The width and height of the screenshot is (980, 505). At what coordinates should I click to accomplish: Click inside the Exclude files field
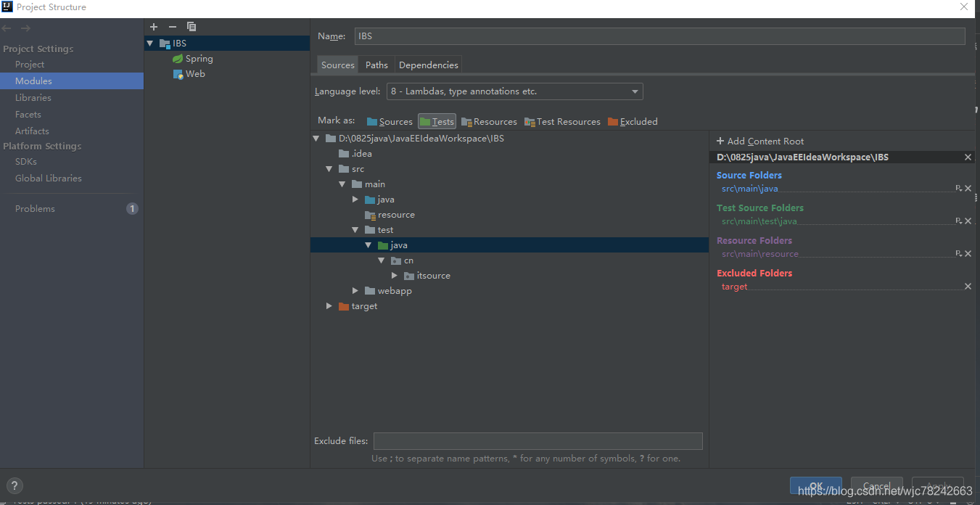538,440
